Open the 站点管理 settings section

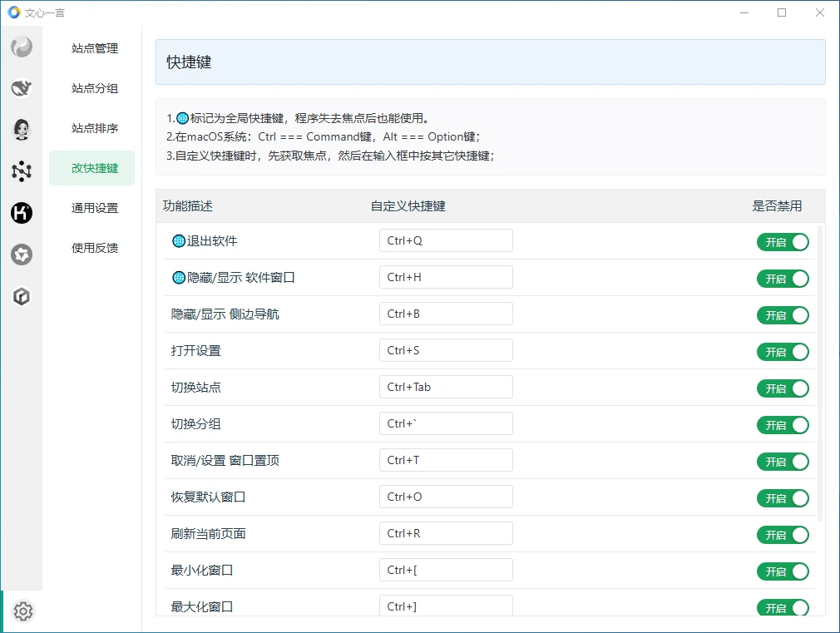[x=95, y=48]
